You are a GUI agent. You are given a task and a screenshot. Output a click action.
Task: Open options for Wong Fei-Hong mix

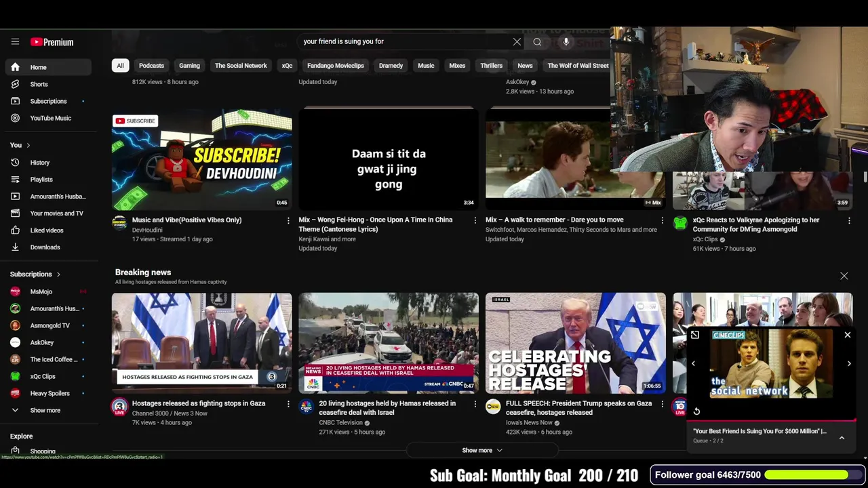coord(475,220)
